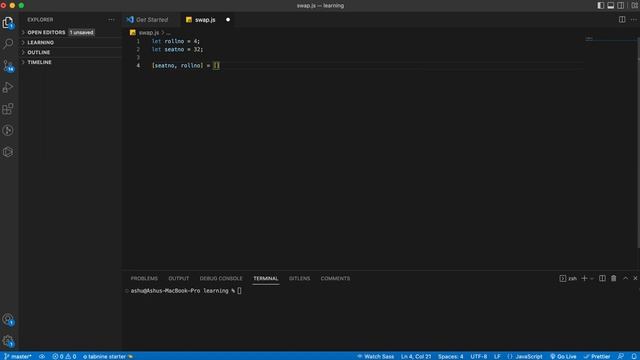640x360 pixels.
Task: Open the Search view in activity bar
Action: (x=8, y=44)
